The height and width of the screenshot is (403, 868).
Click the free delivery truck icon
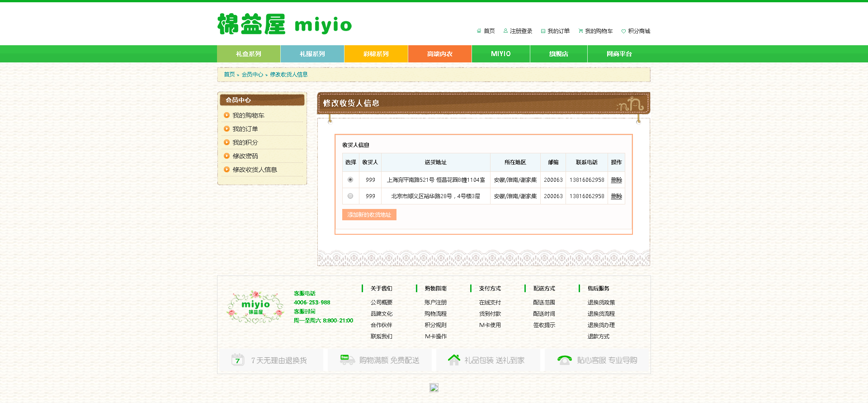(347, 360)
